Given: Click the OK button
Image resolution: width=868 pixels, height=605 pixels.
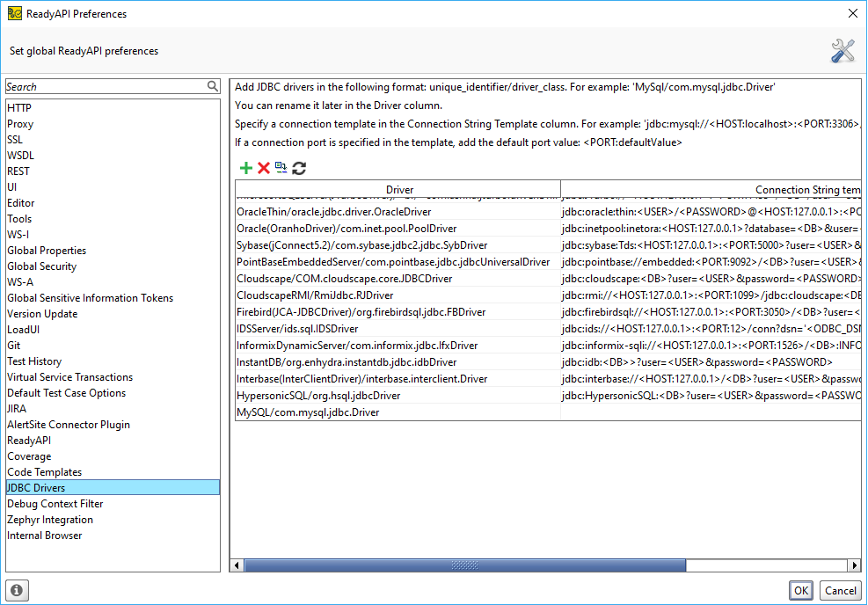Looking at the screenshot, I should click(801, 590).
